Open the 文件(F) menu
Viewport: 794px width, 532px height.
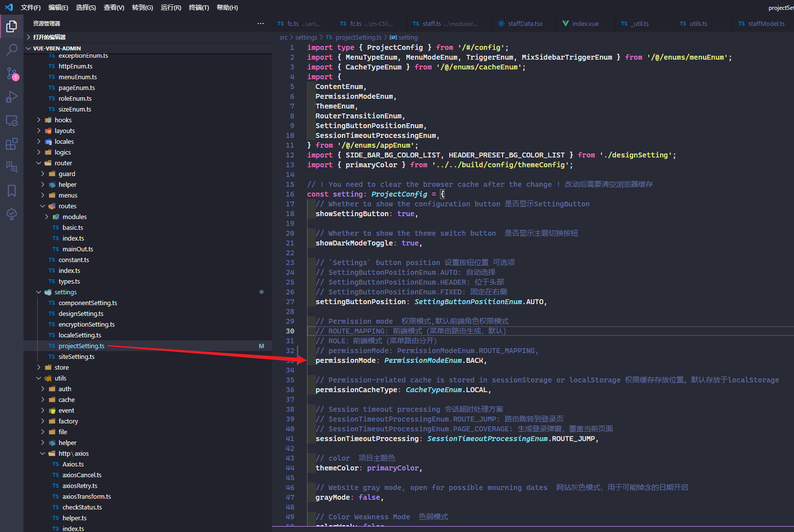[31, 7]
